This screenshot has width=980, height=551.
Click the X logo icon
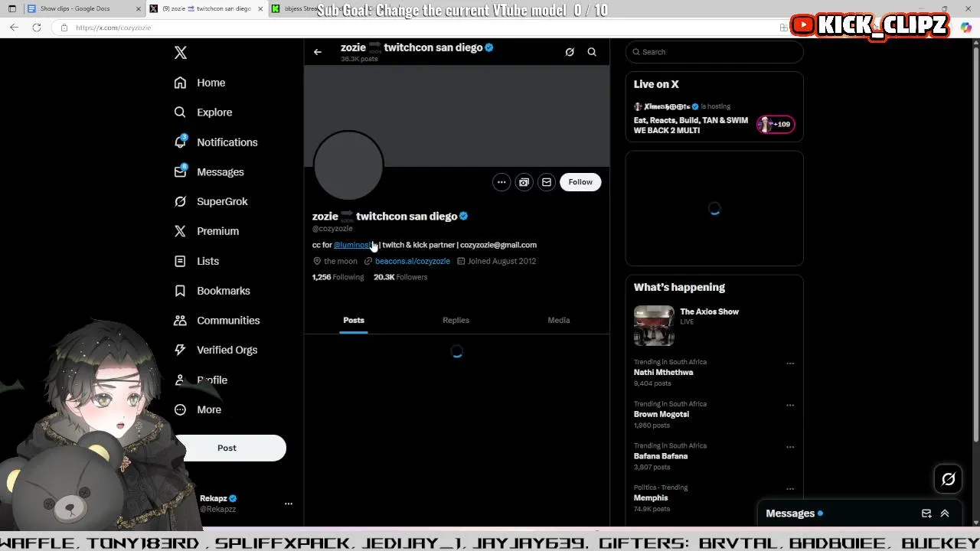pos(181,53)
